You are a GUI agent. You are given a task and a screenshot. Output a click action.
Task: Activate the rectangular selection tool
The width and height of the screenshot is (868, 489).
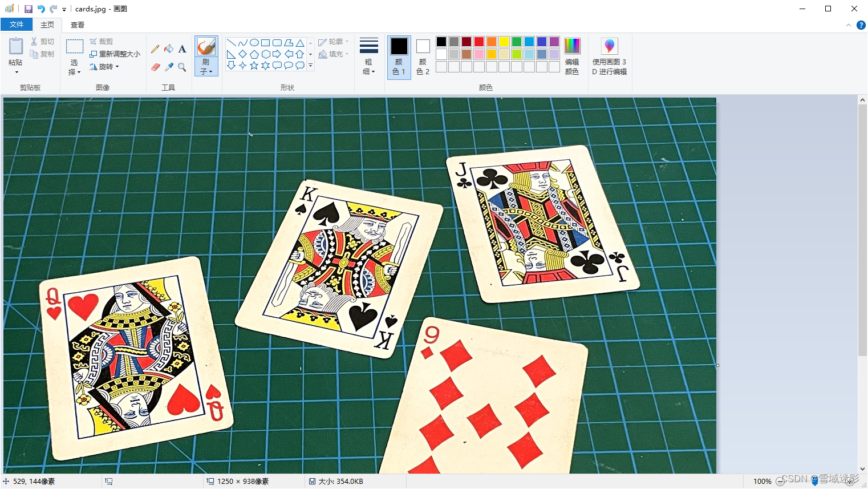point(75,47)
